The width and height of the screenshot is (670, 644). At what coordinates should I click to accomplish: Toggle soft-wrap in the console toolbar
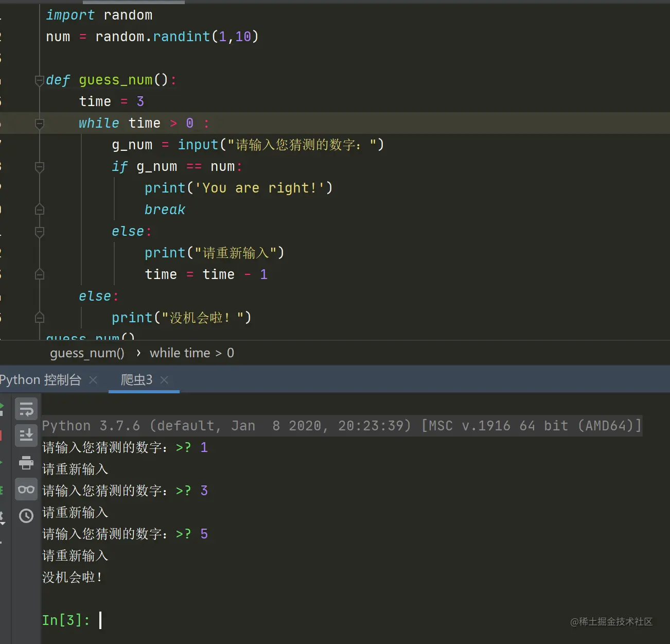pyautogui.click(x=26, y=410)
